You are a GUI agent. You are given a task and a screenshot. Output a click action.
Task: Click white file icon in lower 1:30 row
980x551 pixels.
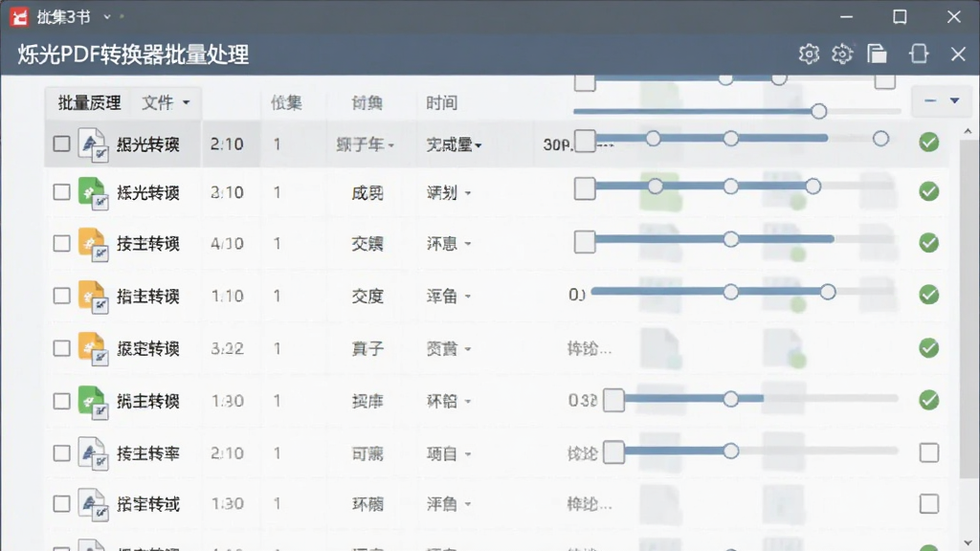[x=93, y=504]
